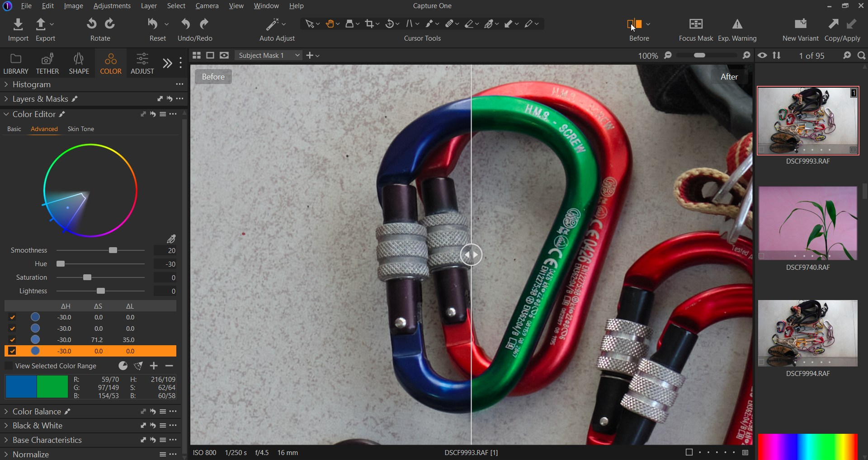Open the Adjustments menu
Screen dimensions: 868x460
112,6
